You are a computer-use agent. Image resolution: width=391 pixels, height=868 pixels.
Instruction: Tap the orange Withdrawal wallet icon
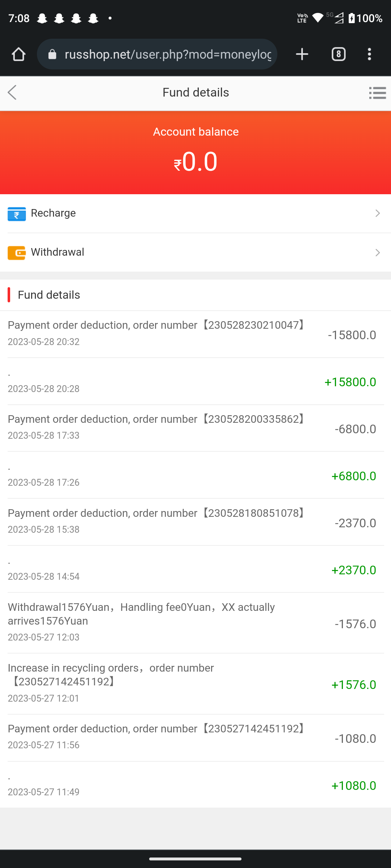click(x=17, y=253)
